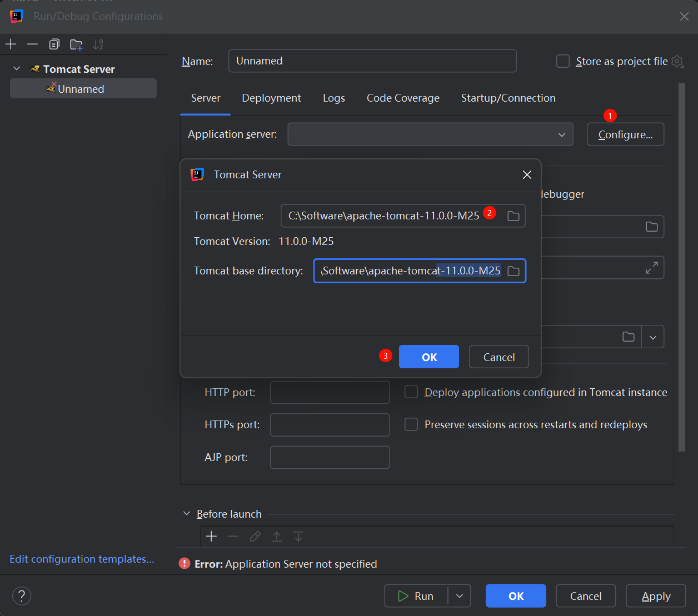Collapse the Before launch section
This screenshot has height=616, width=698.
187,514
